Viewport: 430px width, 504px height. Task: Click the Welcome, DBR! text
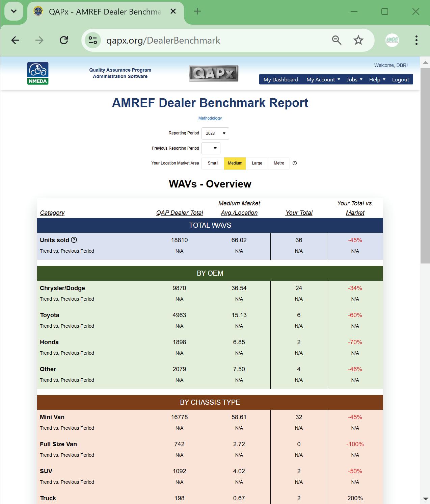pyautogui.click(x=391, y=65)
